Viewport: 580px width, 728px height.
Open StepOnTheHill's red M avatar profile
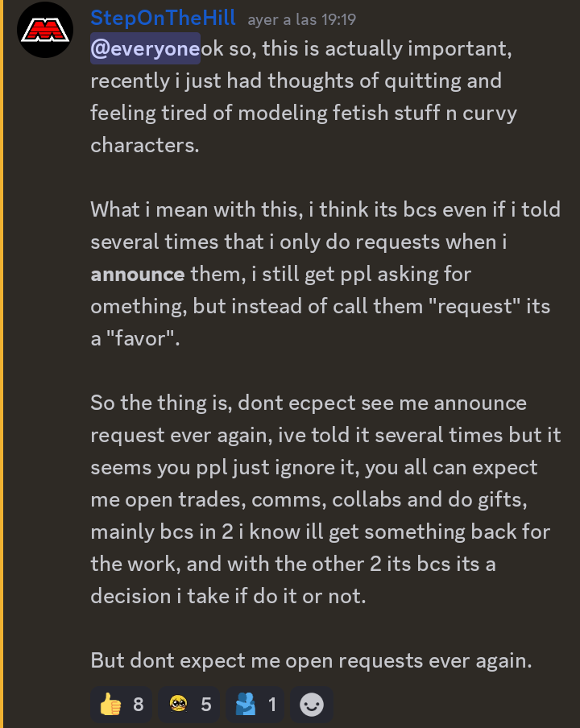(x=45, y=30)
